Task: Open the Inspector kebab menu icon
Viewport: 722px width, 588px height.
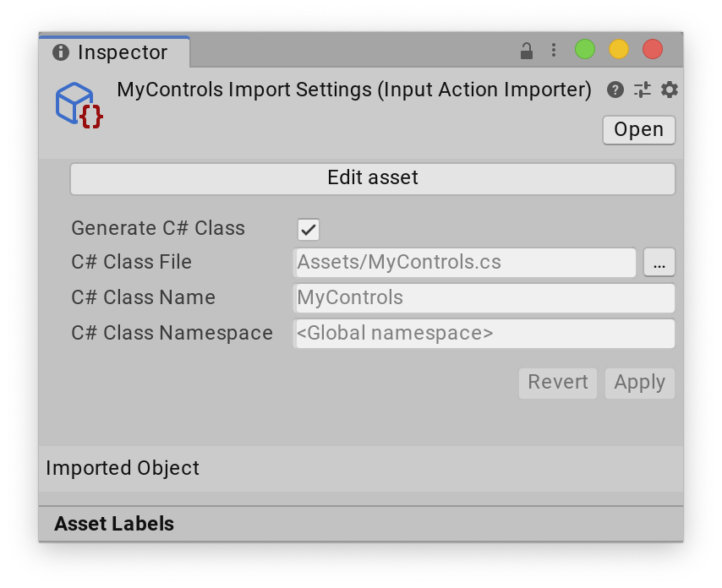Action: click(x=554, y=50)
